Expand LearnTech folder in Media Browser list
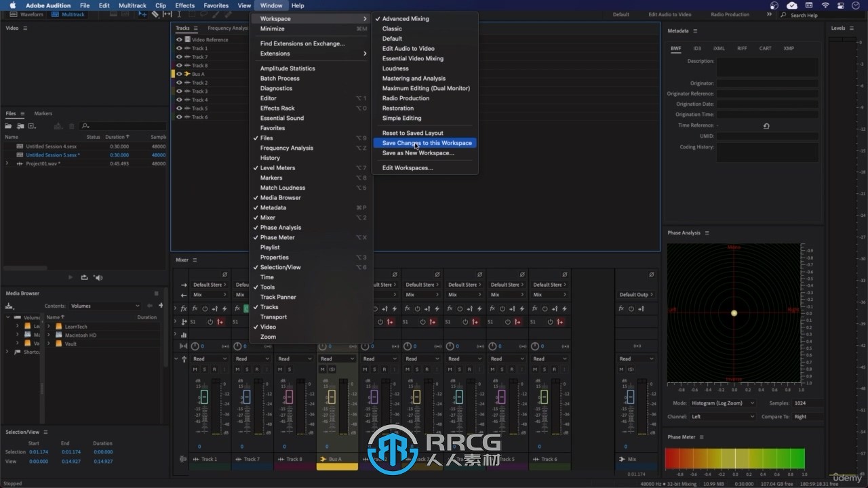This screenshot has height=488, width=868. 49,326
